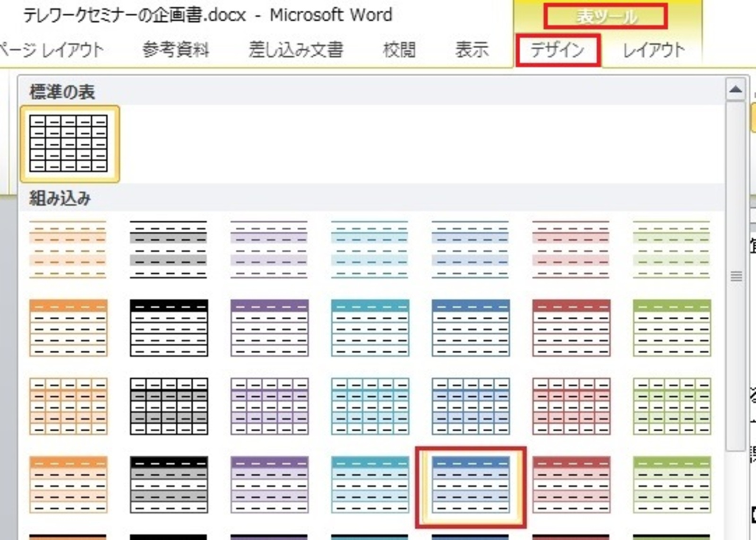Viewport: 756px width, 540px height.
Task: Switch to the 差し込み文書 ribbon tab
Action: coord(296,50)
